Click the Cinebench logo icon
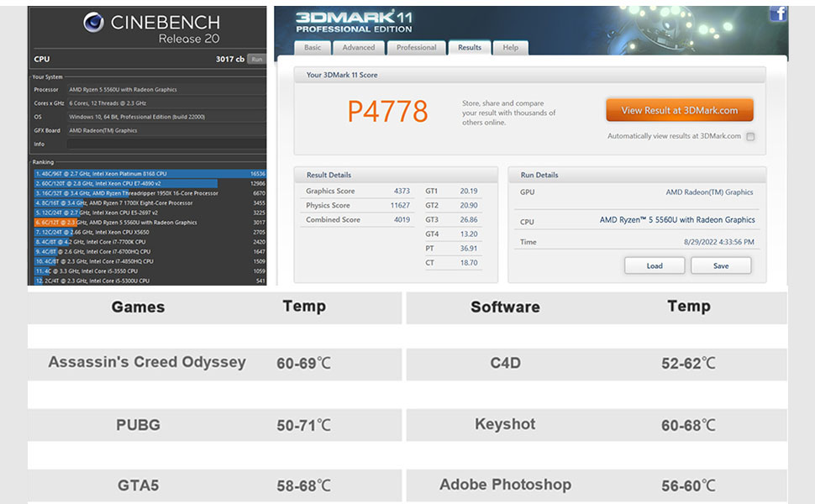This screenshot has width=815, height=504. 93,23
